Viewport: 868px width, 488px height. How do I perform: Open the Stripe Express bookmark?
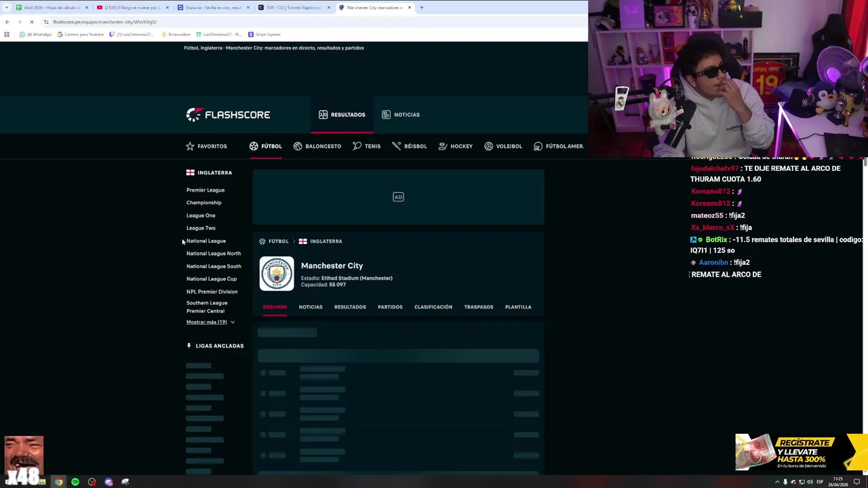(264, 35)
